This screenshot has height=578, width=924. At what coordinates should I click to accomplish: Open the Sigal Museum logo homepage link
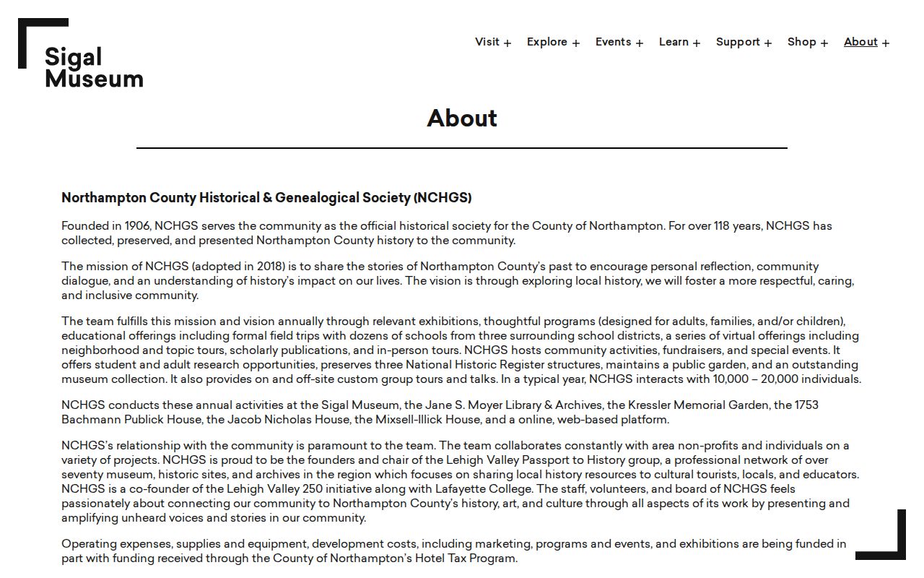[x=81, y=54]
